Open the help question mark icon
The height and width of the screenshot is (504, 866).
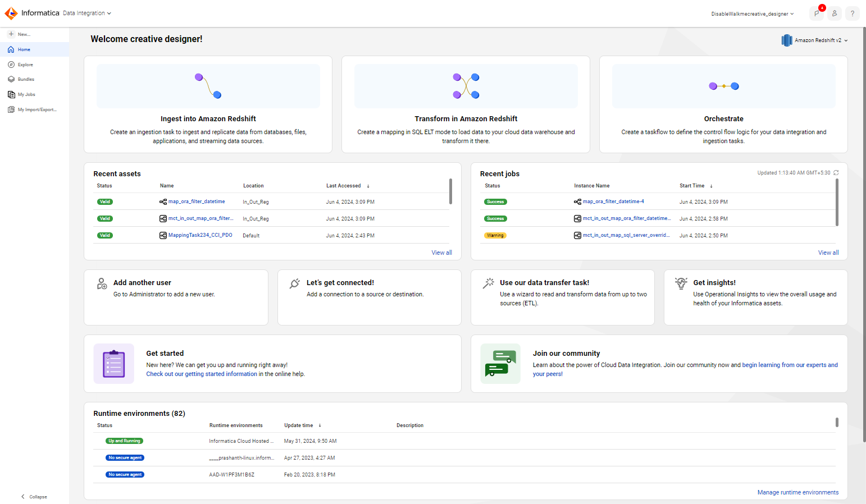click(853, 13)
